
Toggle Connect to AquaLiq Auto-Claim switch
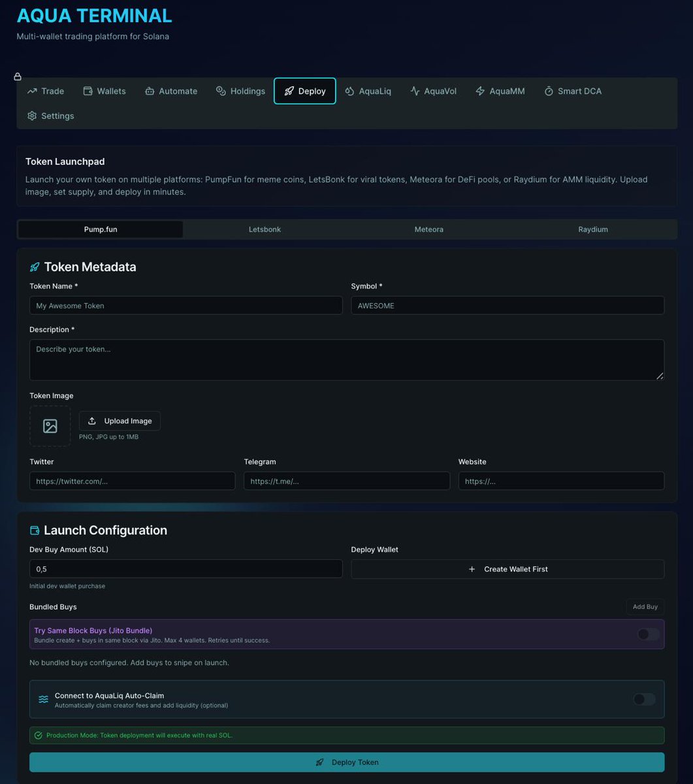(x=644, y=699)
